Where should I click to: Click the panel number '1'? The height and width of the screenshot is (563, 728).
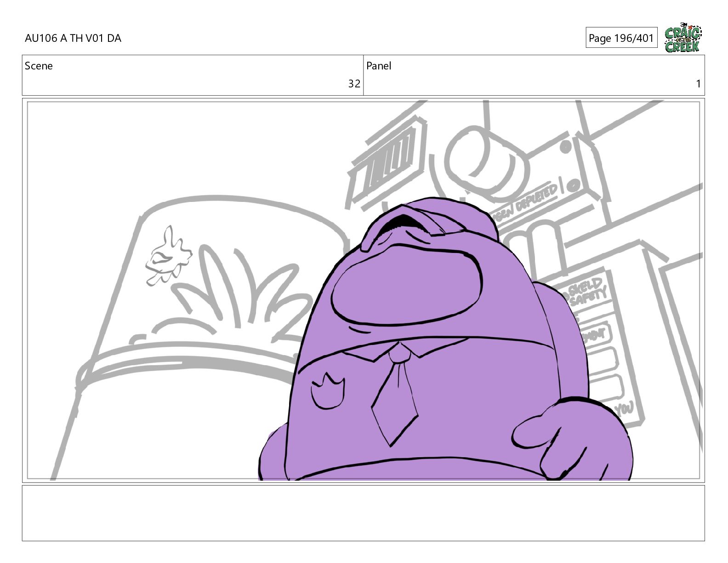coord(698,84)
